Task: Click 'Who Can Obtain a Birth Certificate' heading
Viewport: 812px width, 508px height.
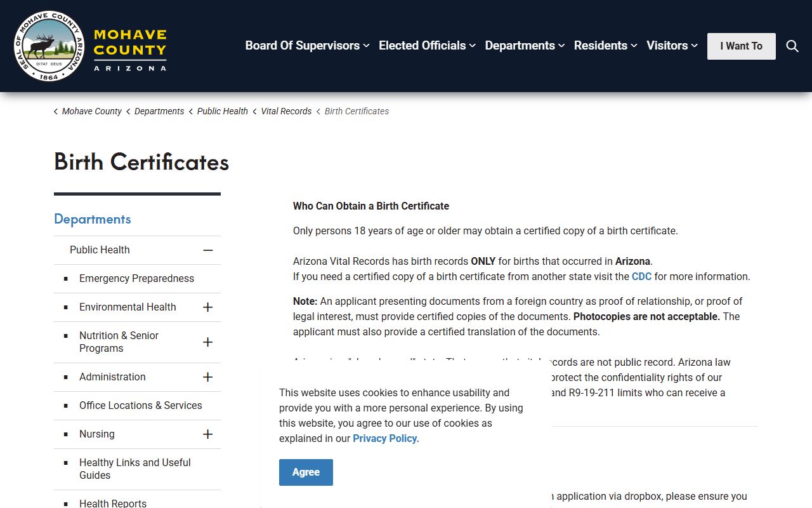Action: point(371,206)
